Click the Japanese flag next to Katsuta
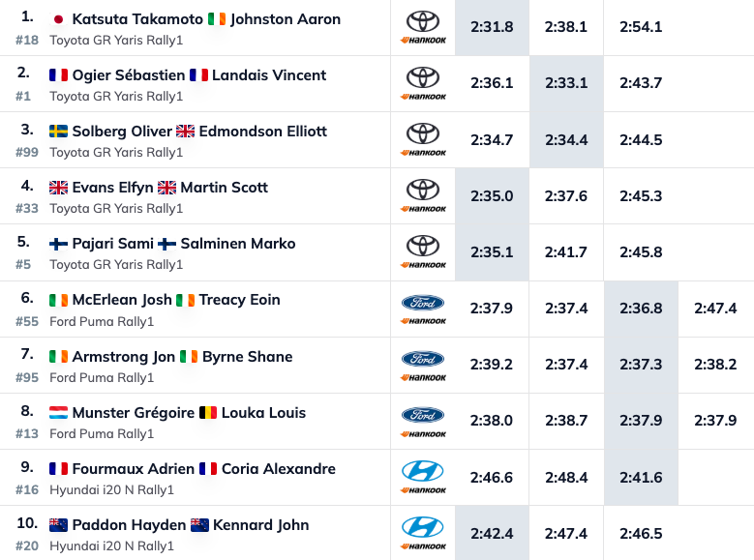The width and height of the screenshot is (754, 560). pyautogui.click(x=58, y=19)
